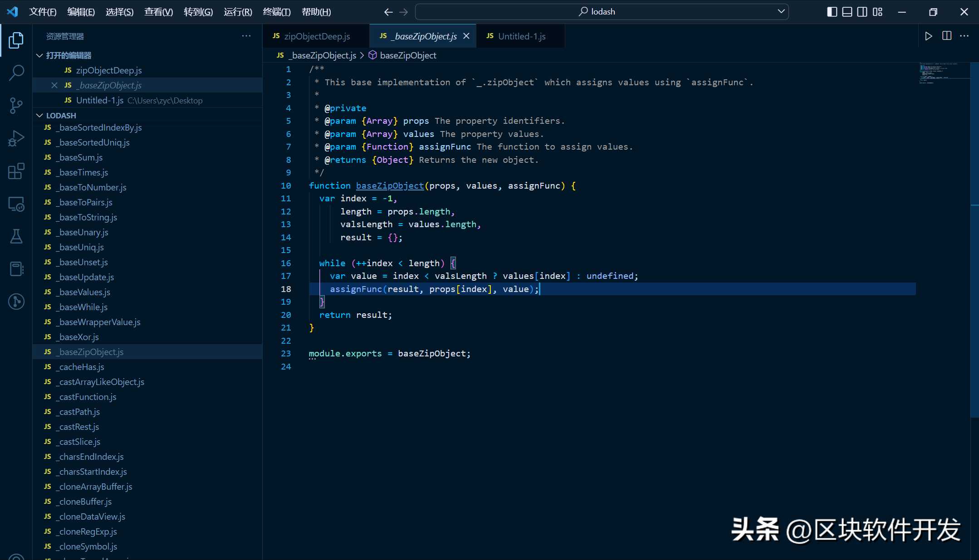Screen dimensions: 979x560
Task: Open the 查看(V) menu
Action: [x=159, y=12]
